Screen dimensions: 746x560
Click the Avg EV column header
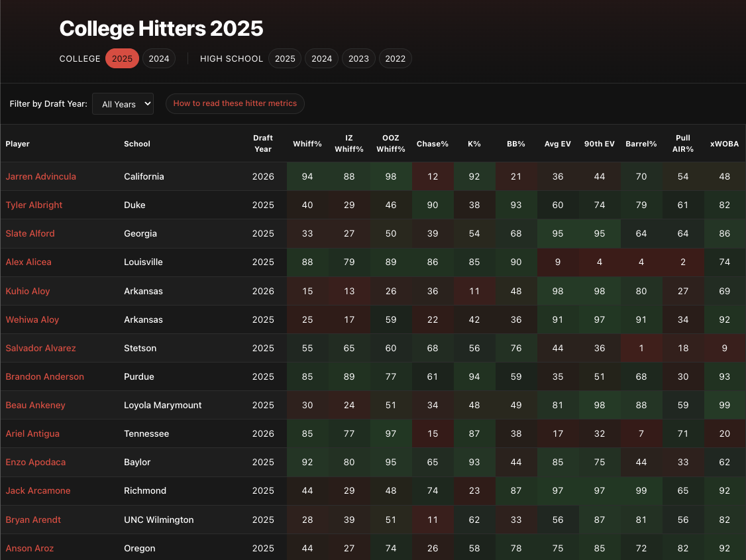[x=557, y=143]
